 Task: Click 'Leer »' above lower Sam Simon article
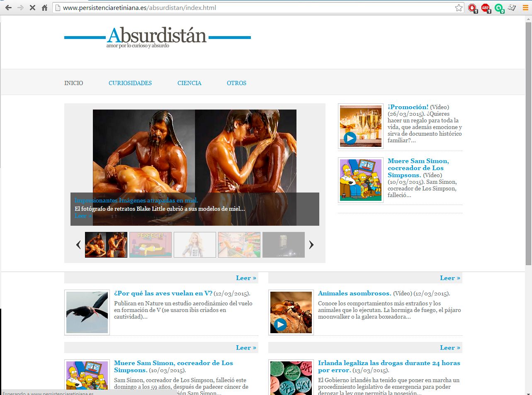tap(246, 348)
